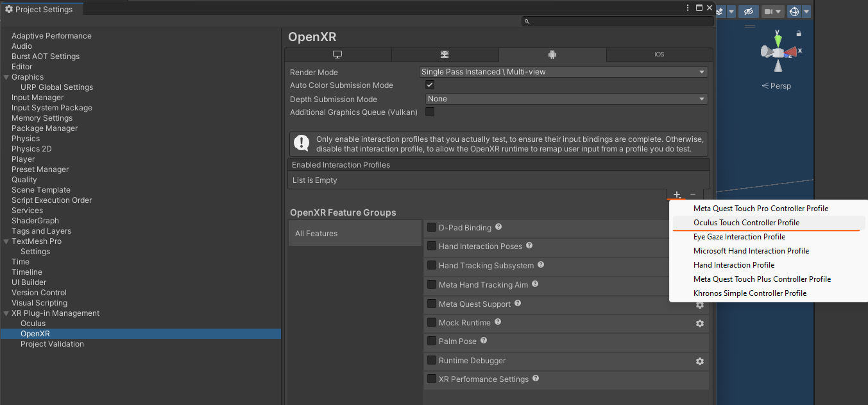Open the Project Settings window options menu
The width and height of the screenshot is (868, 405).
(x=688, y=8)
